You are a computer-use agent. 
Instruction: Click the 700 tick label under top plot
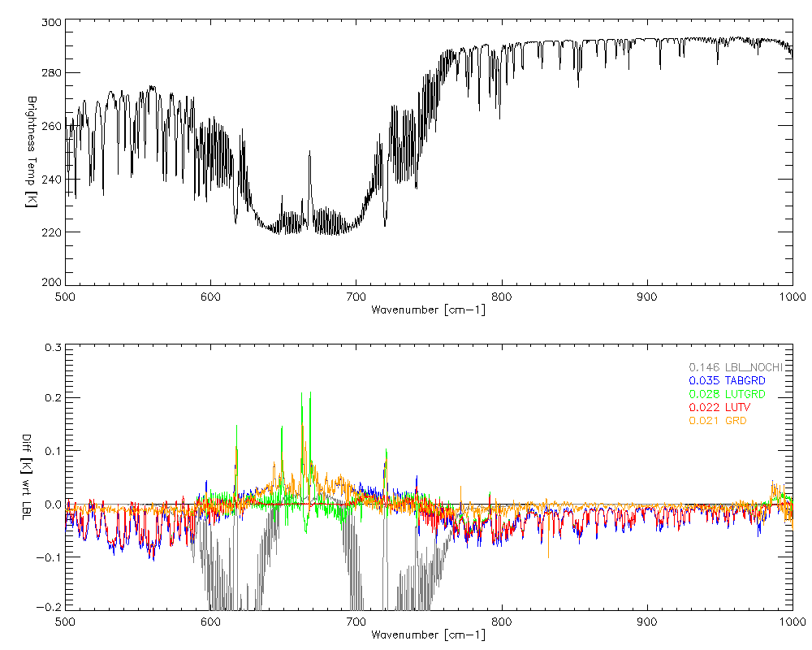coord(356,297)
